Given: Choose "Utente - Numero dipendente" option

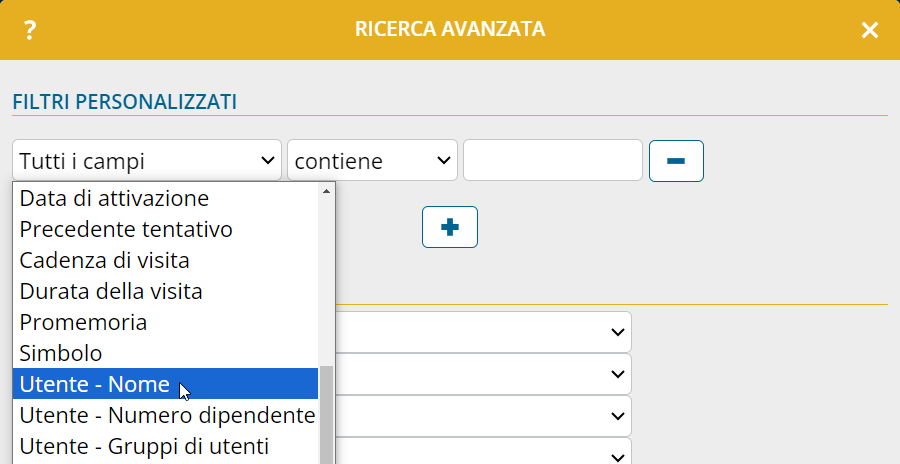Looking at the screenshot, I should (x=165, y=415).
